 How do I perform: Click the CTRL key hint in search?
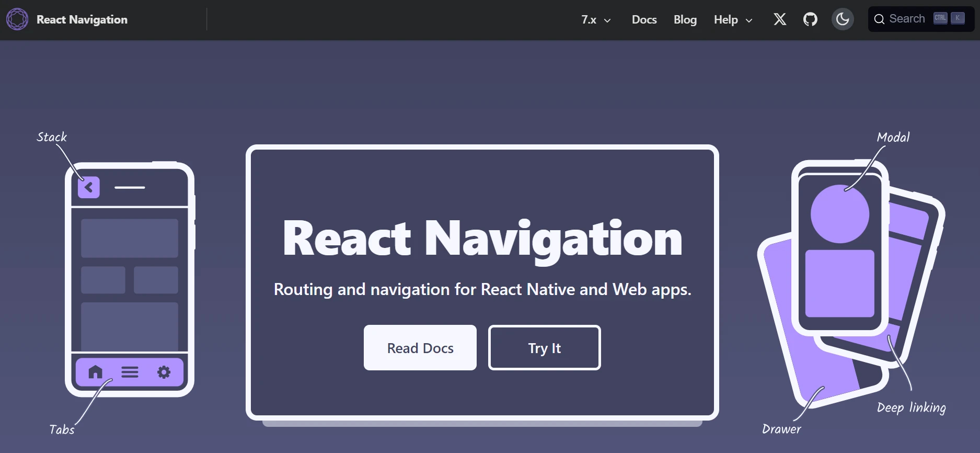pyautogui.click(x=940, y=18)
